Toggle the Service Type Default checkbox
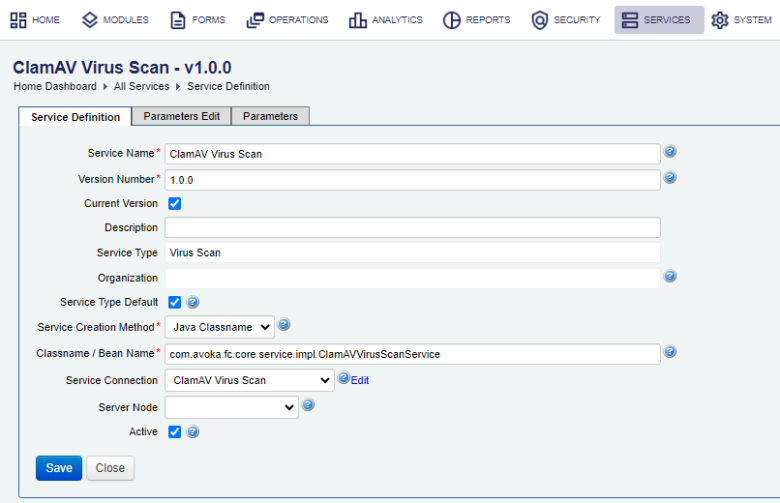Screen dimensions: 780x503 [x=175, y=302]
